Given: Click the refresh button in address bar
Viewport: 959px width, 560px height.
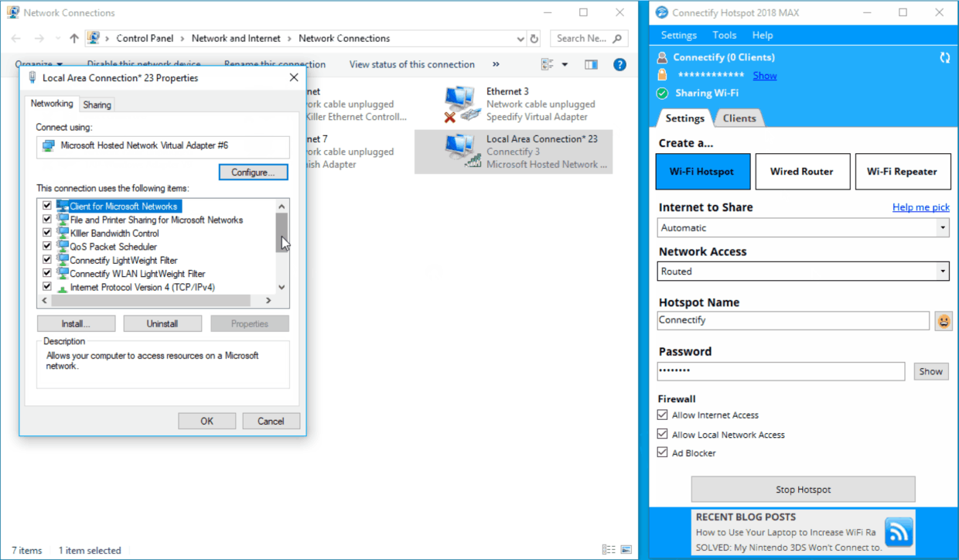Looking at the screenshot, I should pyautogui.click(x=534, y=38).
